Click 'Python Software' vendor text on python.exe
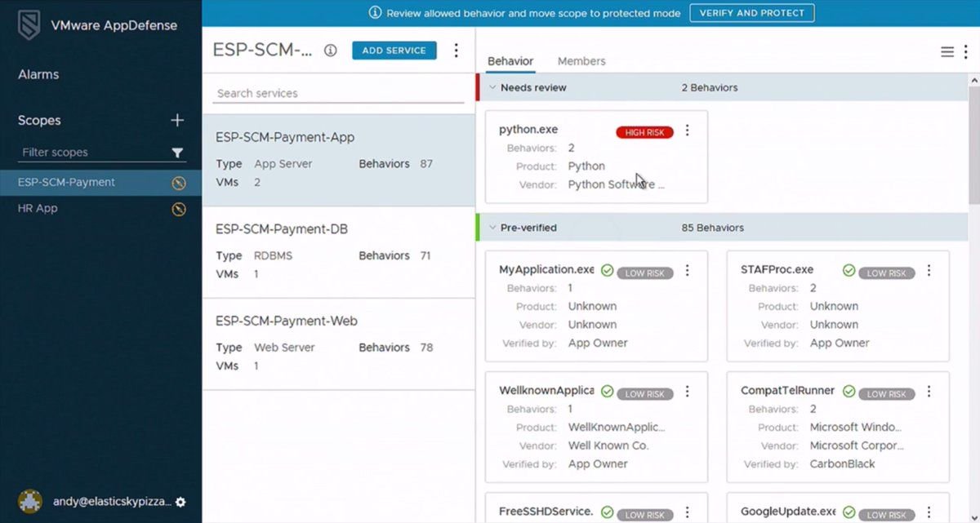This screenshot has height=523, width=980. [x=617, y=184]
